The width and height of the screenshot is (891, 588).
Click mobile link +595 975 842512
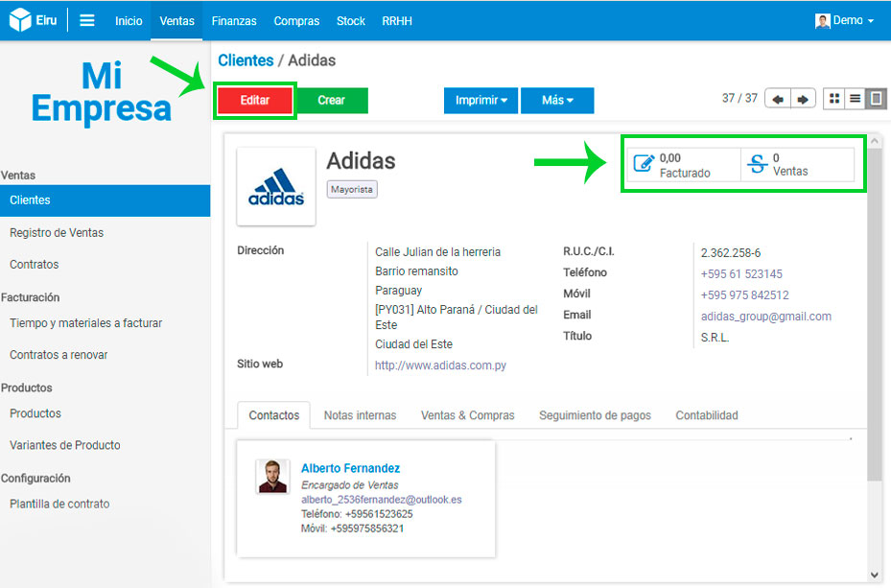744,294
